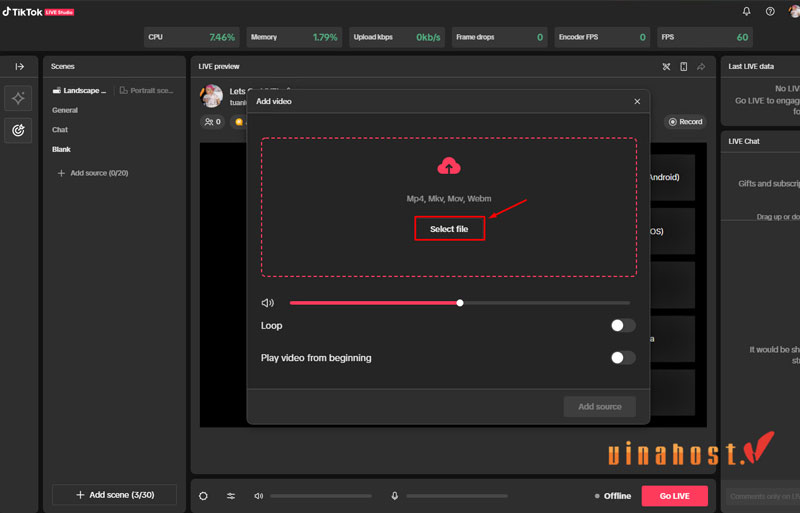Click Add source (0/20)
The width and height of the screenshot is (800, 513).
93,173
